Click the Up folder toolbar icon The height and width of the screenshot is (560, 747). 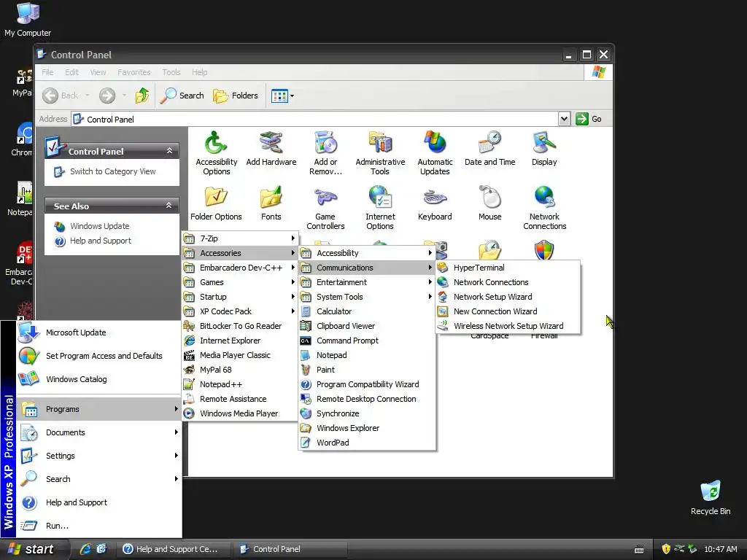[142, 96]
